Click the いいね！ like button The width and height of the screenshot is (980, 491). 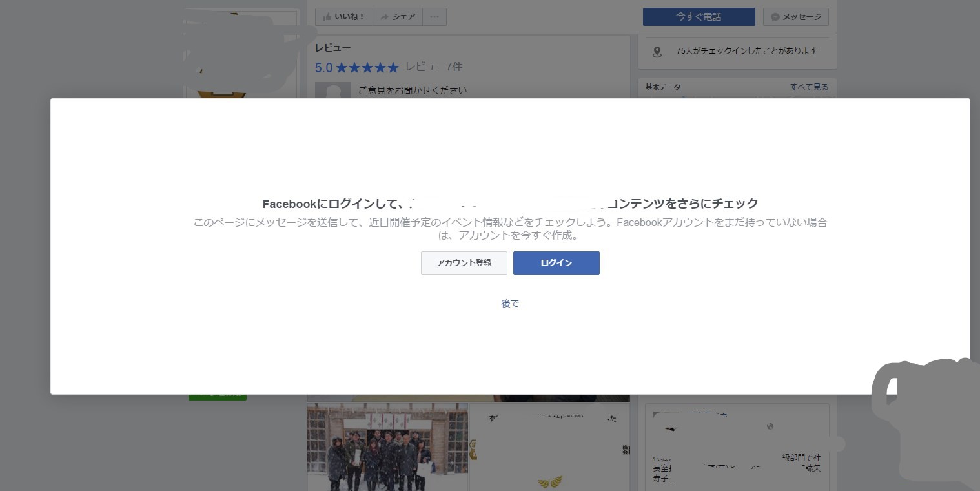[x=344, y=17]
